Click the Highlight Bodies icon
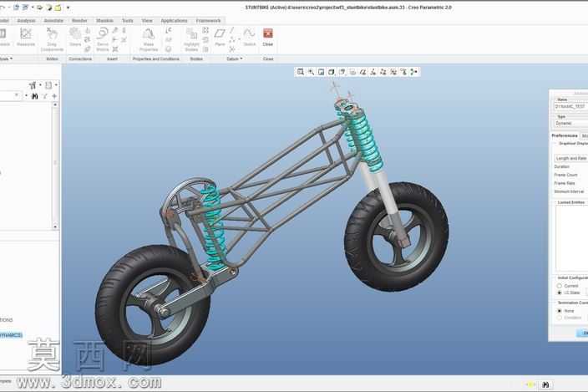This screenshot has width=588, height=392. [x=191, y=39]
